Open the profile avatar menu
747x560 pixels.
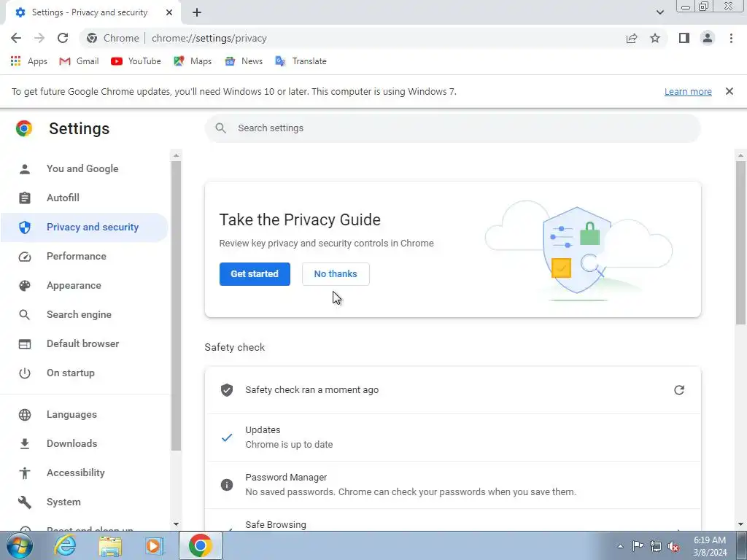[708, 38]
